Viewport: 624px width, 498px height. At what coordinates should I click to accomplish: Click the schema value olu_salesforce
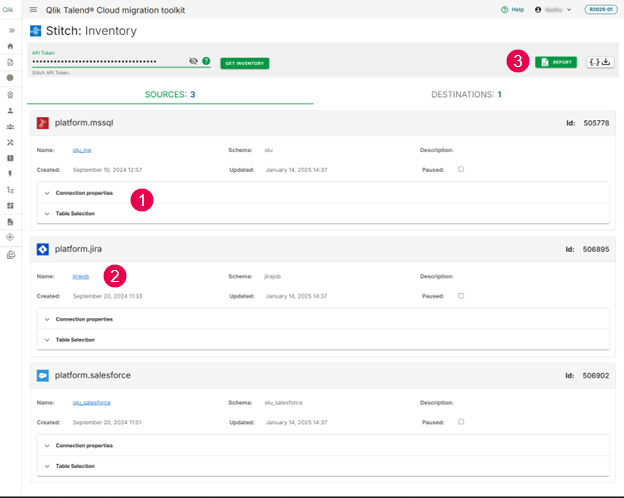[283, 402]
